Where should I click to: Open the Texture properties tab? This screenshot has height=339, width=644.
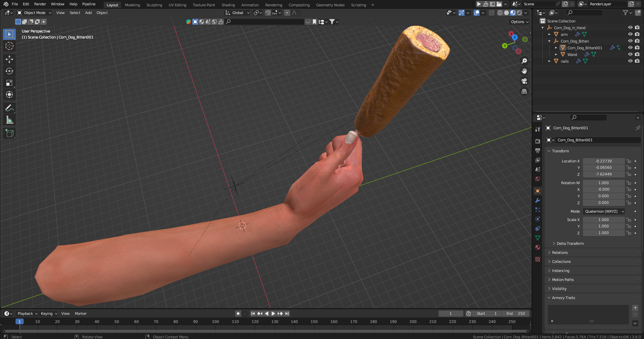pos(538,259)
